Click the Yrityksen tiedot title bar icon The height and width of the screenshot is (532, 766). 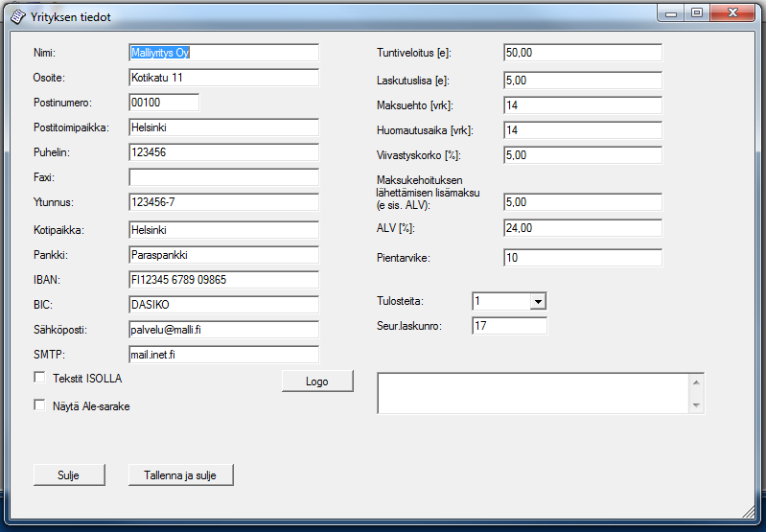[x=17, y=17]
